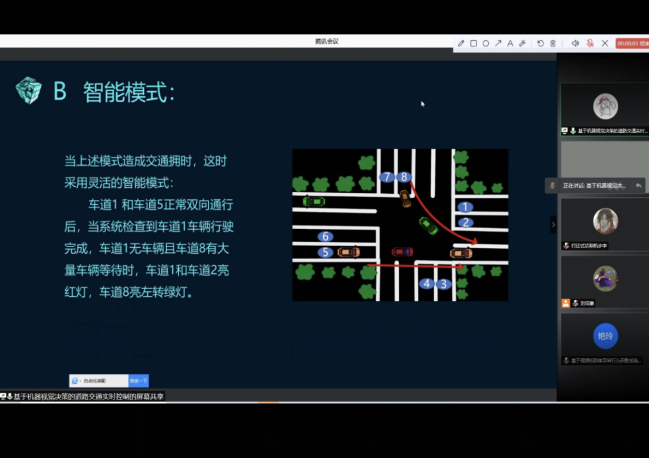The width and height of the screenshot is (649, 458).
Task: Toggle the speaker audio
Action: coord(575,43)
